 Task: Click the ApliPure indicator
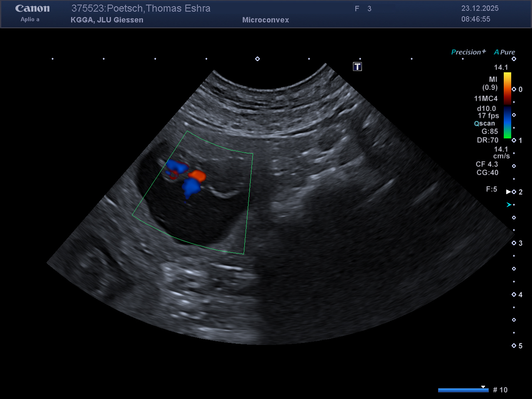pos(504,52)
